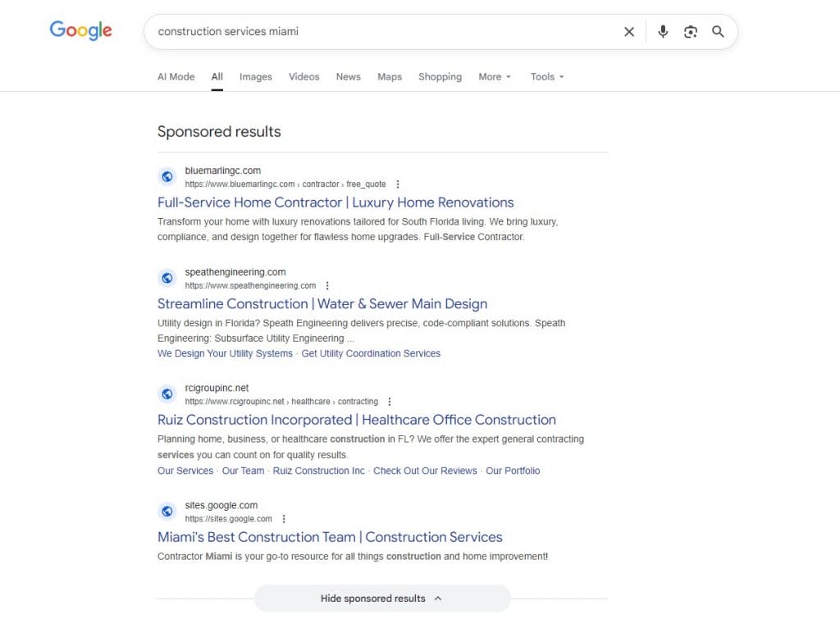
Task: Click the bluemarlingc.com site favicon
Action: pyautogui.click(x=167, y=175)
